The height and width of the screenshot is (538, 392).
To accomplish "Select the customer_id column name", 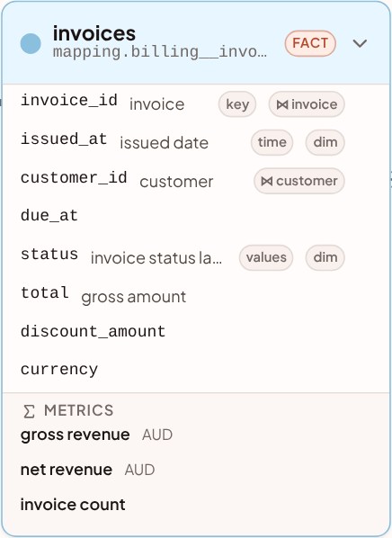I will (x=74, y=178).
